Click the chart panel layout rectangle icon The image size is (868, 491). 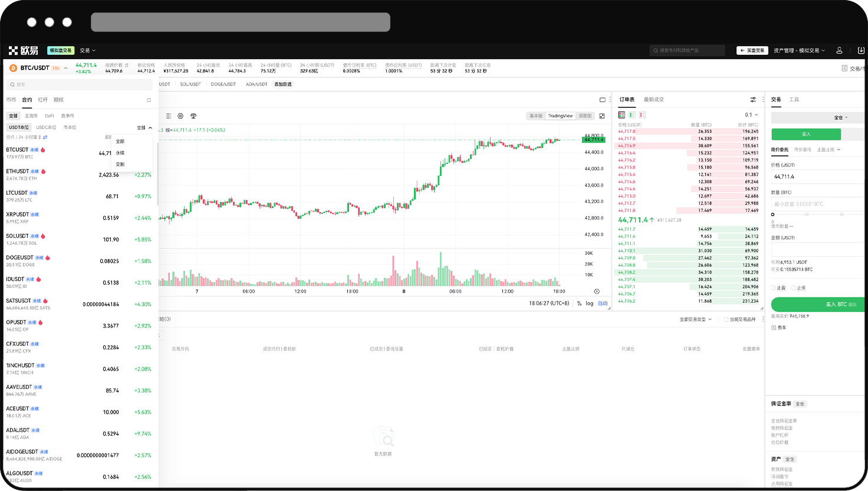tap(602, 100)
